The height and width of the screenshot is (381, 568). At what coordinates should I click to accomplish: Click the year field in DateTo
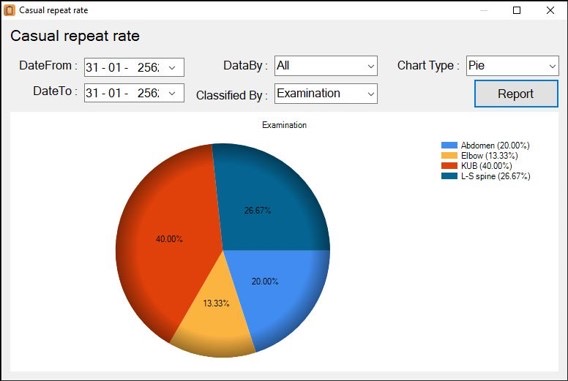148,93
